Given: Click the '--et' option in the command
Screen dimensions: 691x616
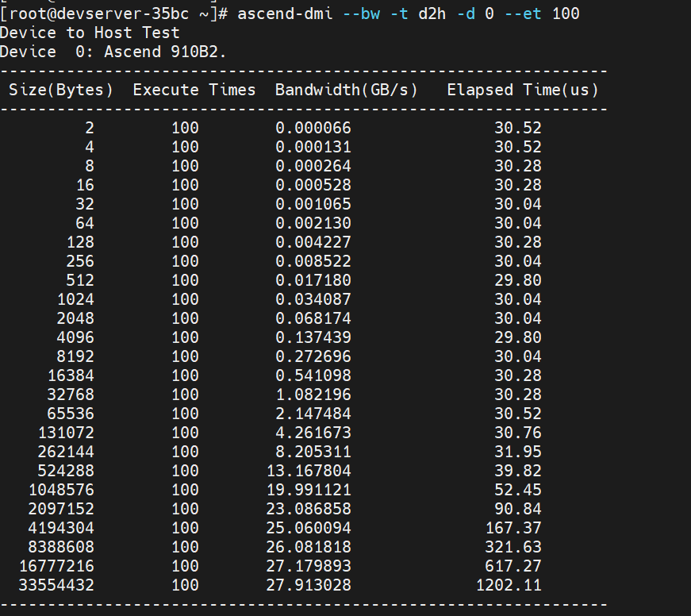Looking at the screenshot, I should (x=523, y=13).
